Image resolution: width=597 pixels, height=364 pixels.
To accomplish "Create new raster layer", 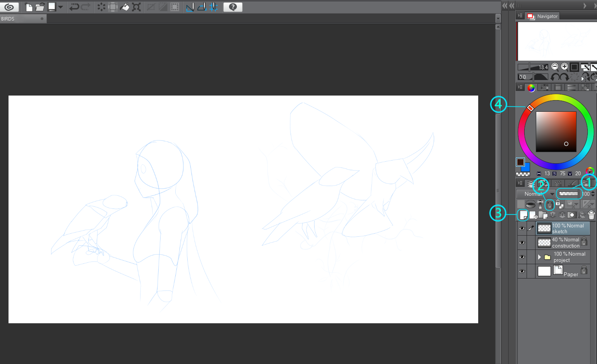I will pyautogui.click(x=523, y=215).
